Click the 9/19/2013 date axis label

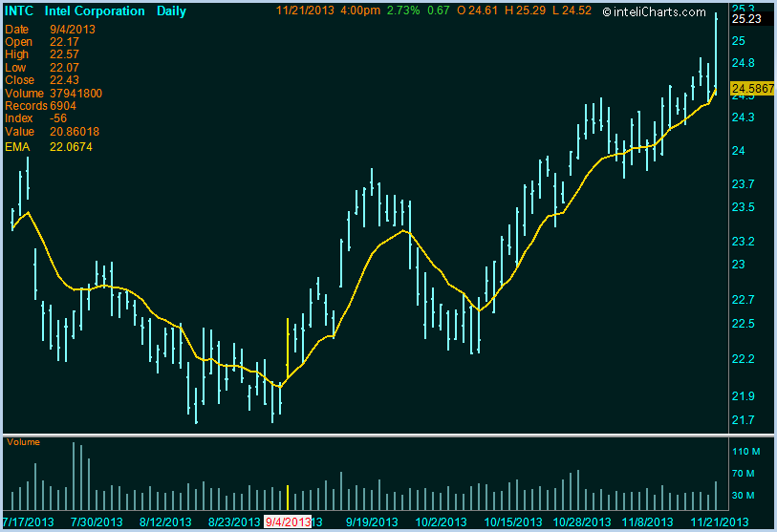coord(372,522)
